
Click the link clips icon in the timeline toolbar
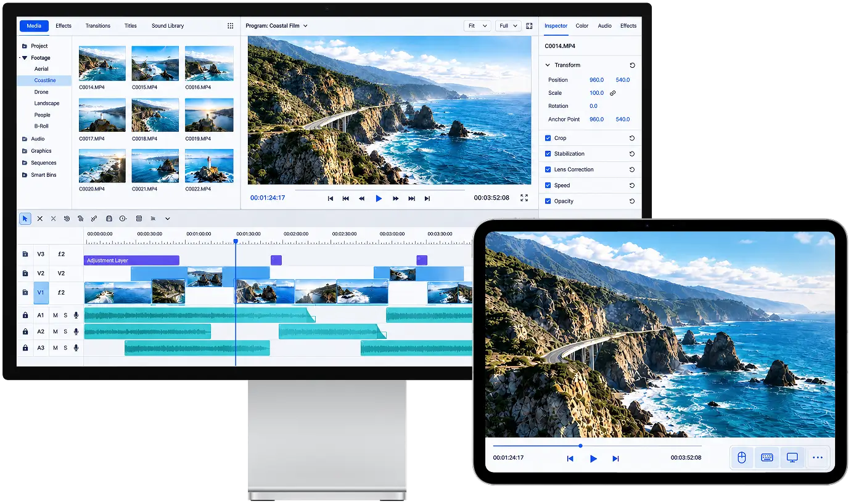tap(94, 219)
